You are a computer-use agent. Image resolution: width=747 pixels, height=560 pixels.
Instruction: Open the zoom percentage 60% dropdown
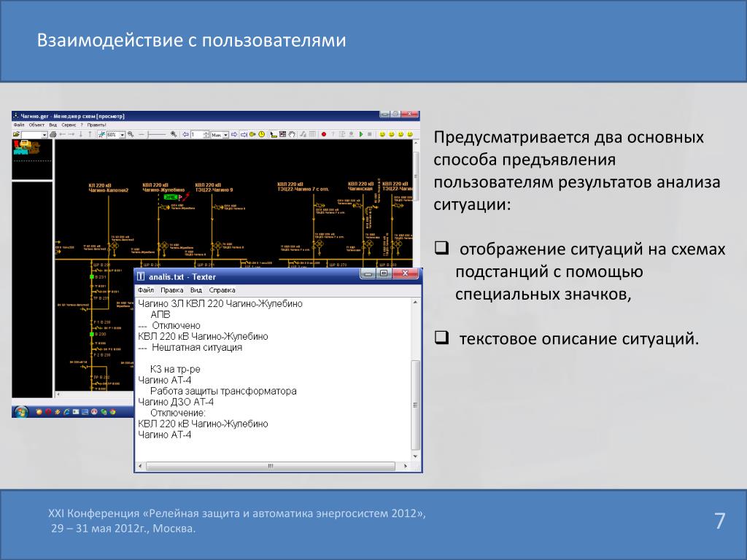(122, 135)
